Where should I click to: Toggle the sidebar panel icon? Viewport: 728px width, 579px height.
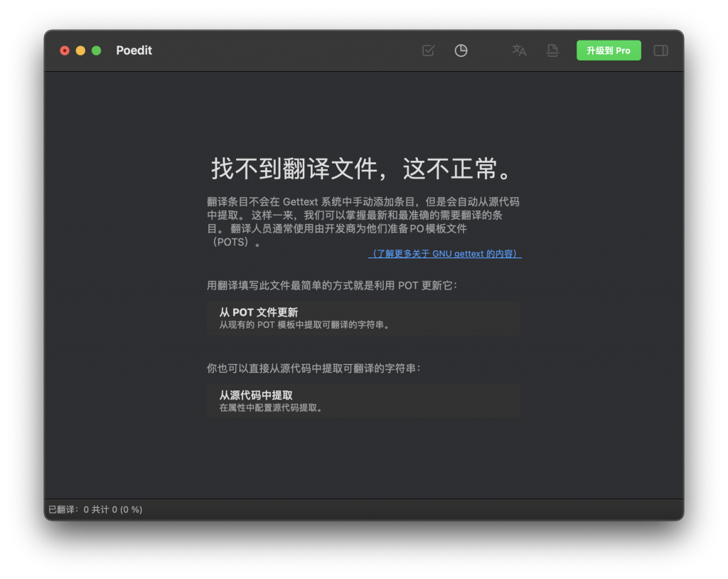pyautogui.click(x=660, y=51)
